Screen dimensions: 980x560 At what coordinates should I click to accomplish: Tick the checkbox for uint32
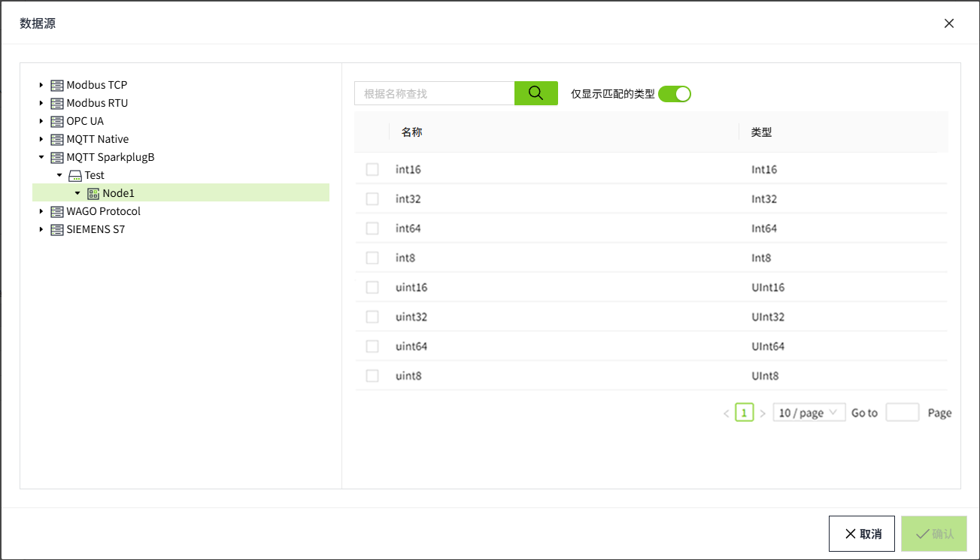(x=372, y=317)
